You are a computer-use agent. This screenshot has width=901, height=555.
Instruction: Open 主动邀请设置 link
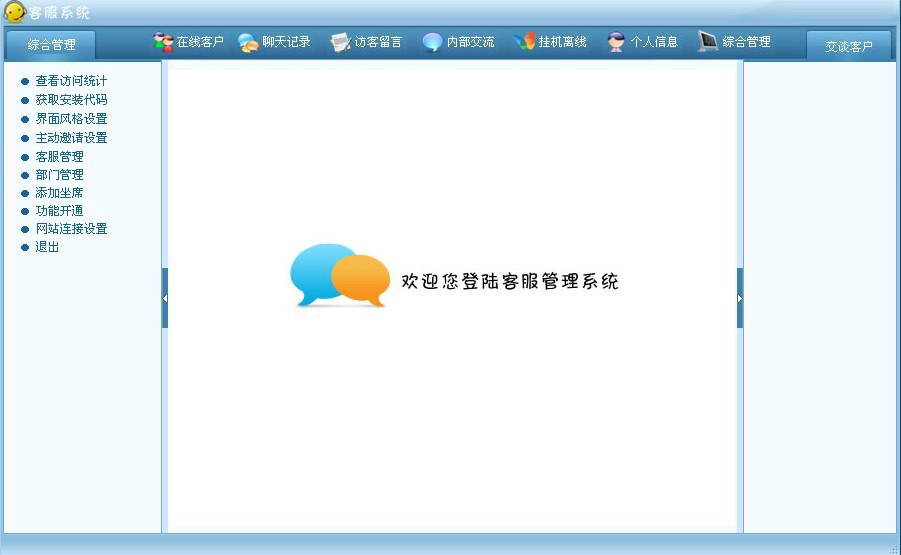pyautogui.click(x=71, y=138)
